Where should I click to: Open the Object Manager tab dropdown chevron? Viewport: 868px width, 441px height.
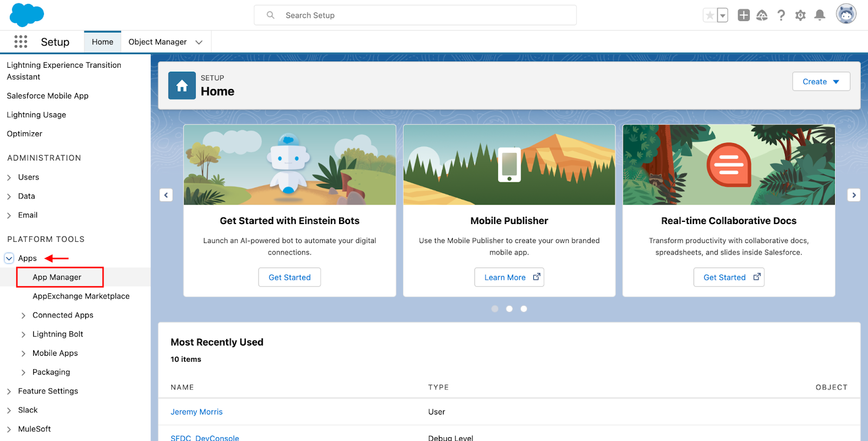click(199, 42)
